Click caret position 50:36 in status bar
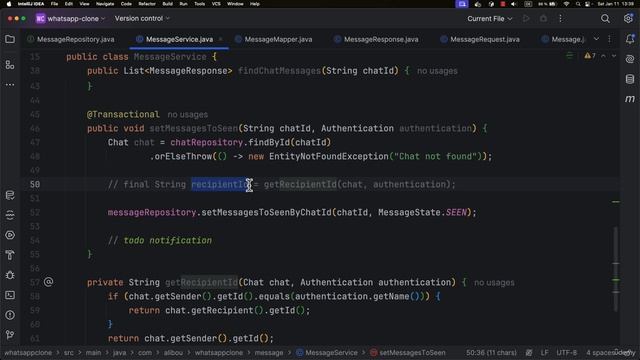The width and height of the screenshot is (640, 360). pyautogui.click(x=491, y=353)
